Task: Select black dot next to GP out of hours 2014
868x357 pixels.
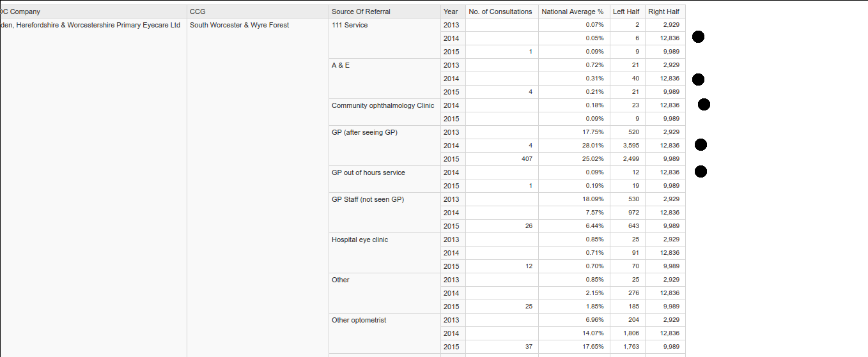Action: (701, 171)
